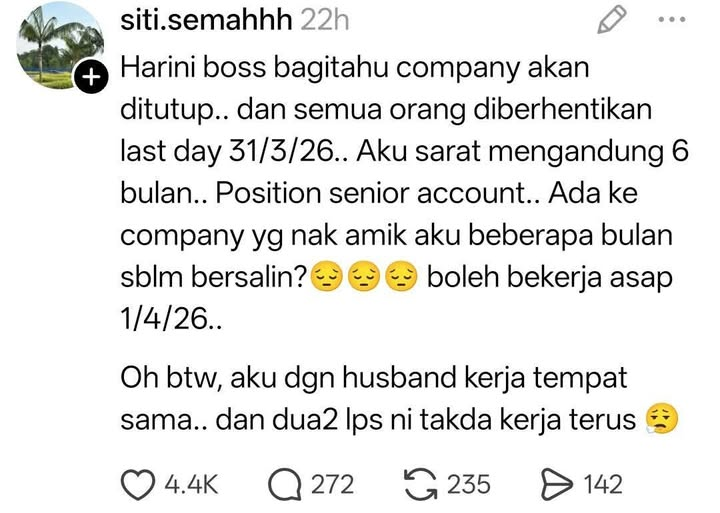Screen dimensions: 720x513
Task: Click the downcast sweat emoji after 'kerja terus'
Action: pyautogui.click(x=662, y=420)
